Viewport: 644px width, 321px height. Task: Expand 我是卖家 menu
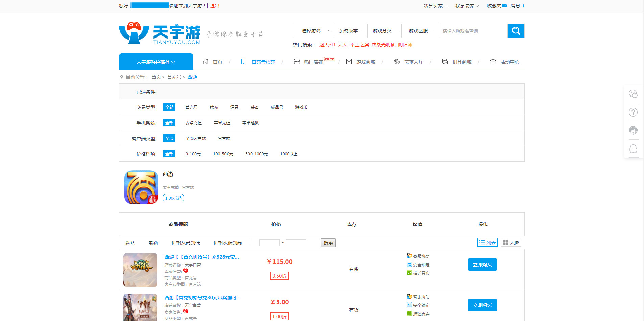click(x=467, y=6)
